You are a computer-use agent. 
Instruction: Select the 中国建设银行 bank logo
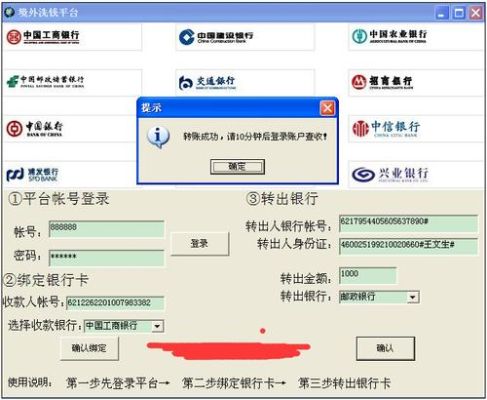pyautogui.click(x=216, y=37)
